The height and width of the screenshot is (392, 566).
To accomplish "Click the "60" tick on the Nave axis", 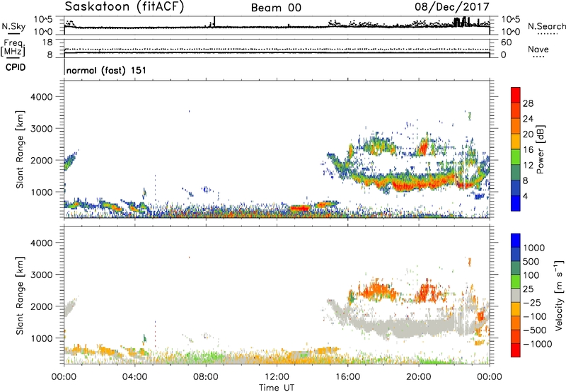I will [x=506, y=42].
